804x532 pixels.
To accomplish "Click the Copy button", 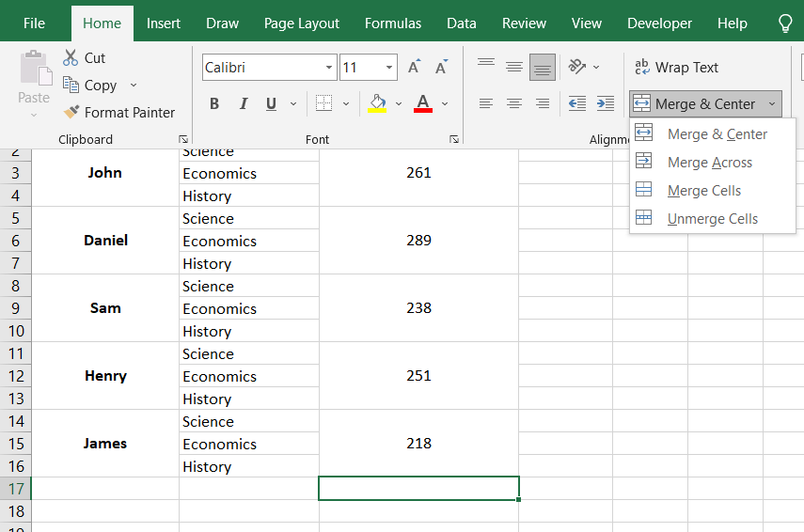I will pos(90,85).
